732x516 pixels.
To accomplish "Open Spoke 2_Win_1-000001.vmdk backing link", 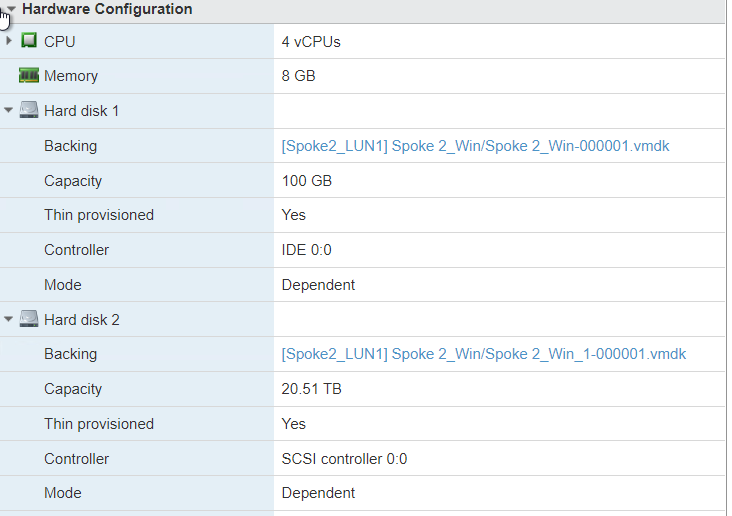I will coord(483,354).
